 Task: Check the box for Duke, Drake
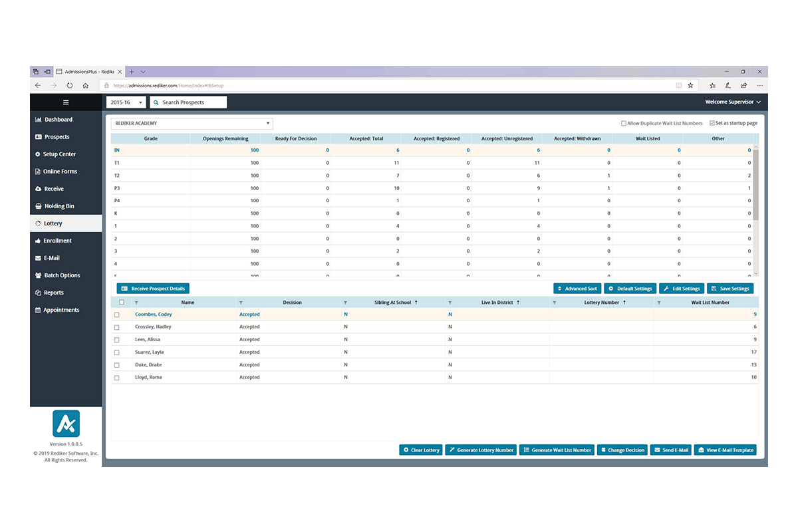116,365
